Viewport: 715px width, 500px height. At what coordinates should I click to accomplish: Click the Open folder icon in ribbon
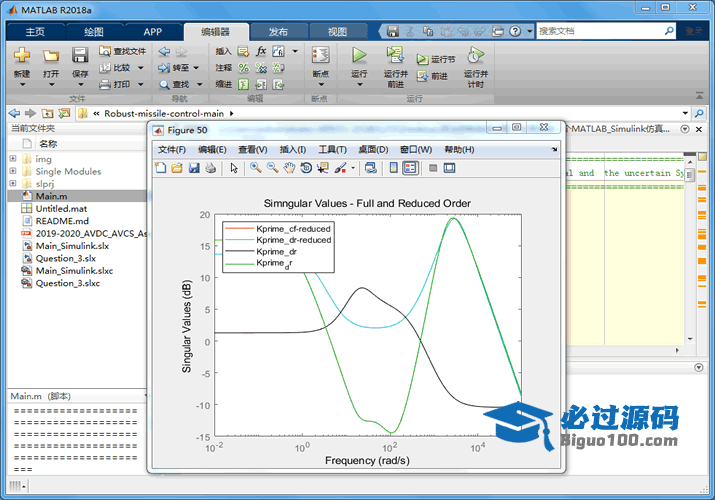[51, 56]
